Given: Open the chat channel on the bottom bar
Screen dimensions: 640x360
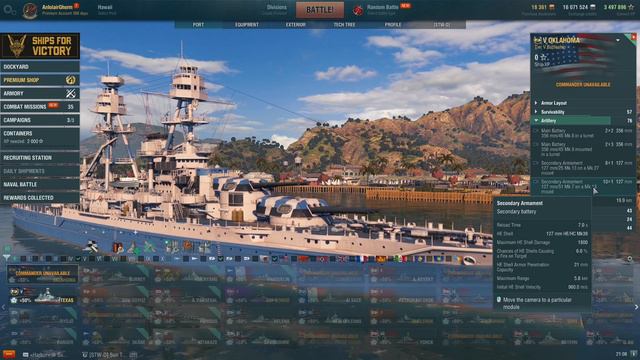Looking at the screenshot, I should [x=44, y=355].
